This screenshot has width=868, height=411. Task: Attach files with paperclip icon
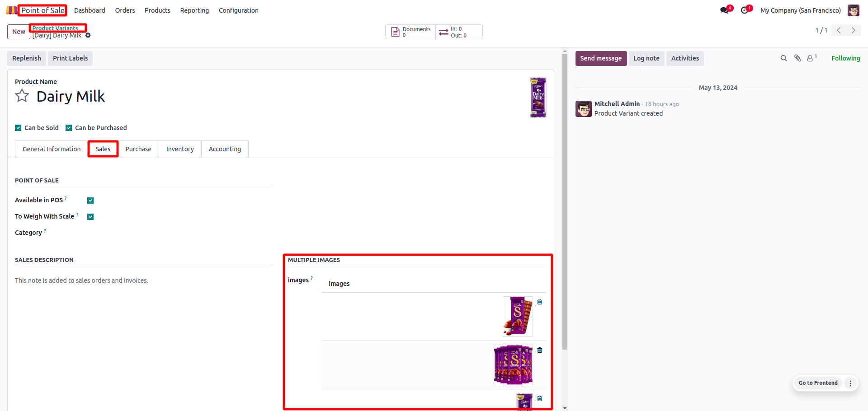(797, 58)
